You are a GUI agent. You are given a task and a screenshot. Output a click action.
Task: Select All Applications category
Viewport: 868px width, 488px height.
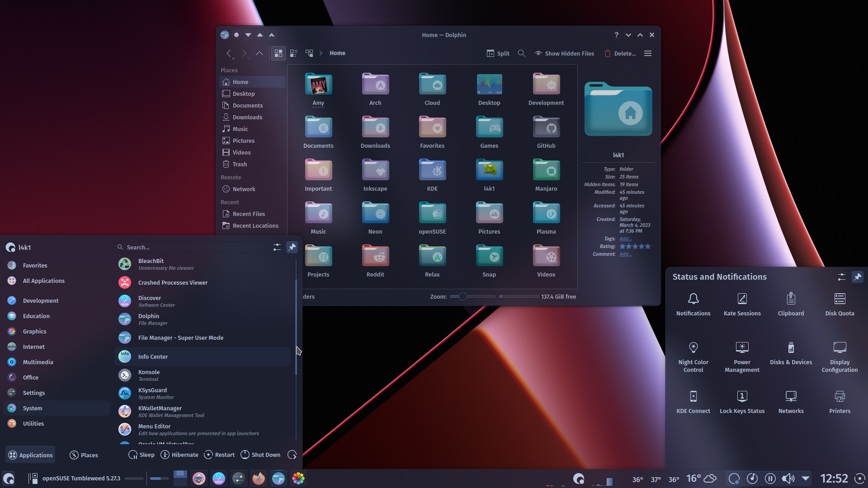tap(57, 281)
